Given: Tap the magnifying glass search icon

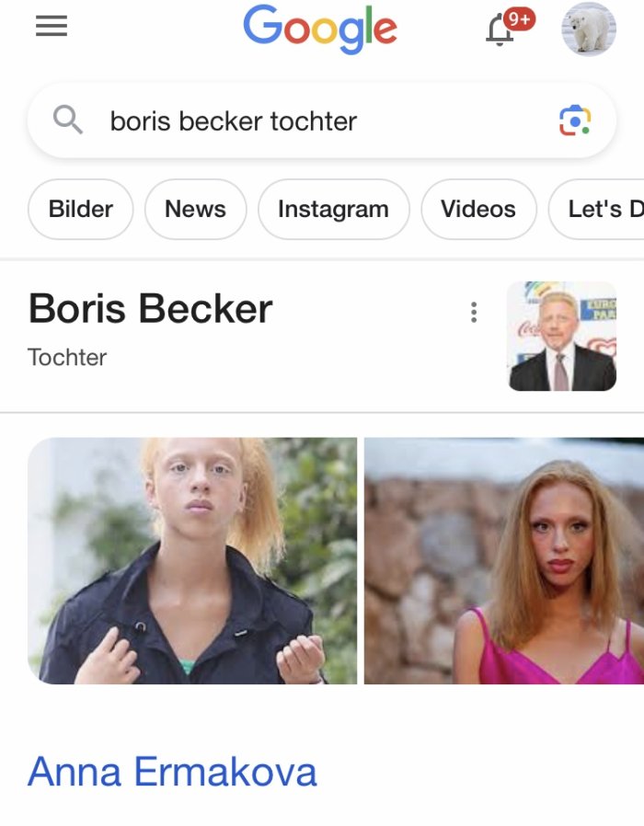Looking at the screenshot, I should 67,120.
